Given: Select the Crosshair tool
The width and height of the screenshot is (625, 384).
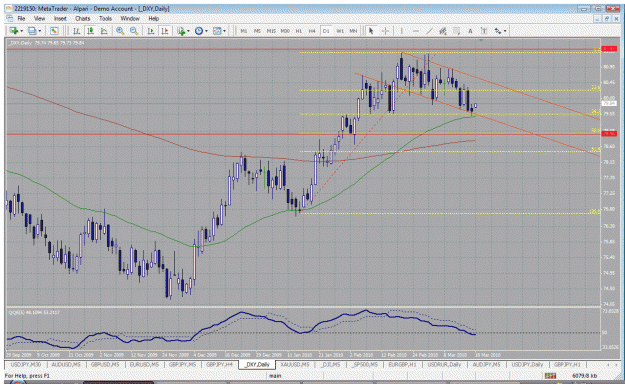Looking at the screenshot, I should pyautogui.click(x=385, y=31).
